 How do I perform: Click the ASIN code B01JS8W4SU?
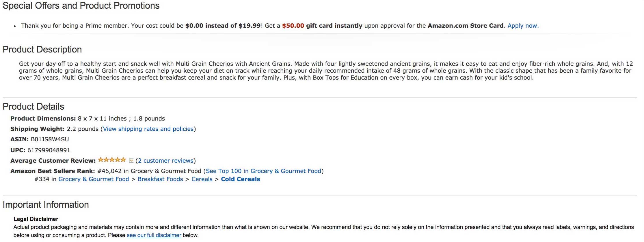[50, 139]
